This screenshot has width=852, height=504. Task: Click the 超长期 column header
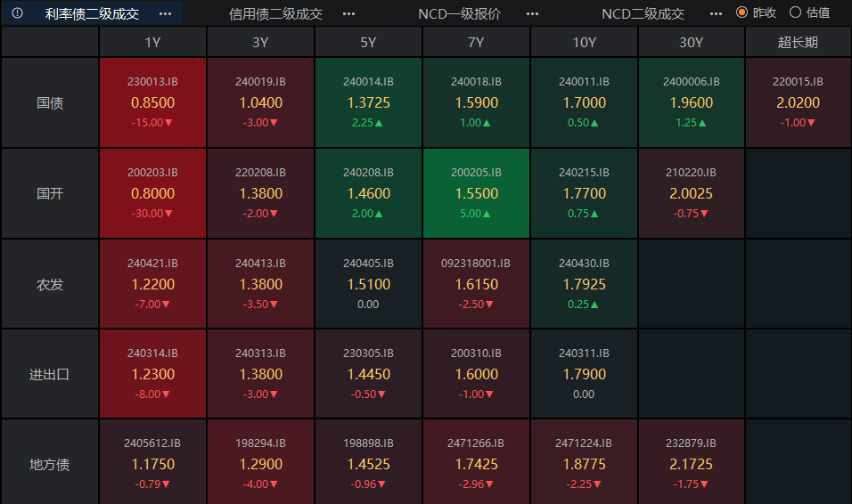(798, 42)
